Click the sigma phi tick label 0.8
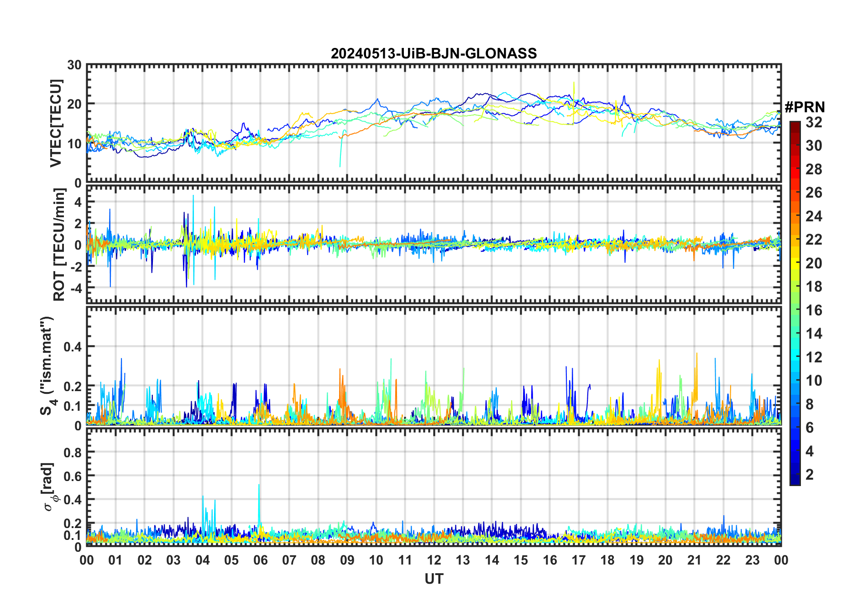Viewport: 868px width, 607px height. [x=73, y=452]
